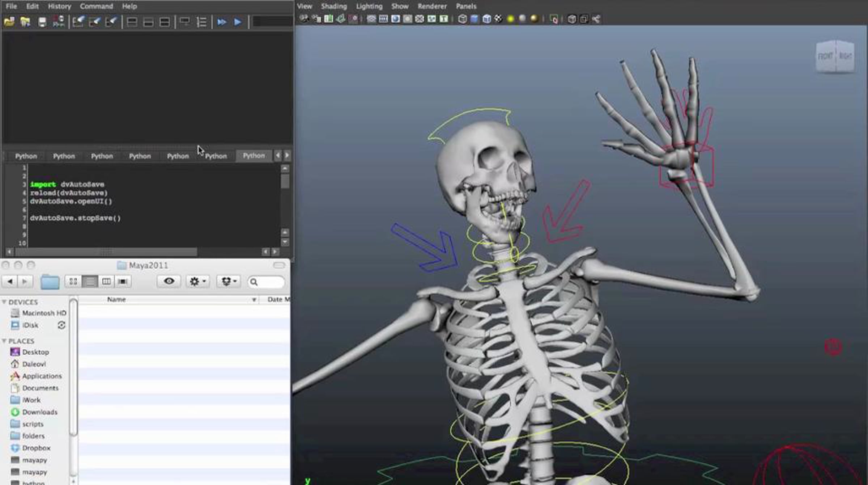Open the viewport Shading menu
The width and height of the screenshot is (868, 485).
pos(334,6)
